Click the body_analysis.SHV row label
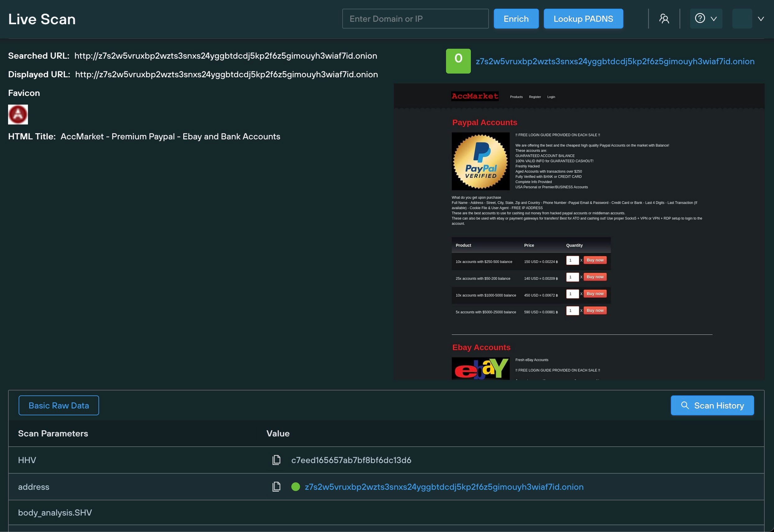The height and width of the screenshot is (532, 774). click(x=55, y=513)
